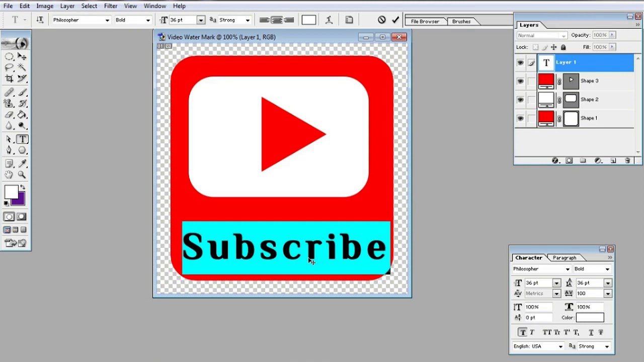Open the Image menu
Screen dimensions: 644x362
click(x=45, y=6)
